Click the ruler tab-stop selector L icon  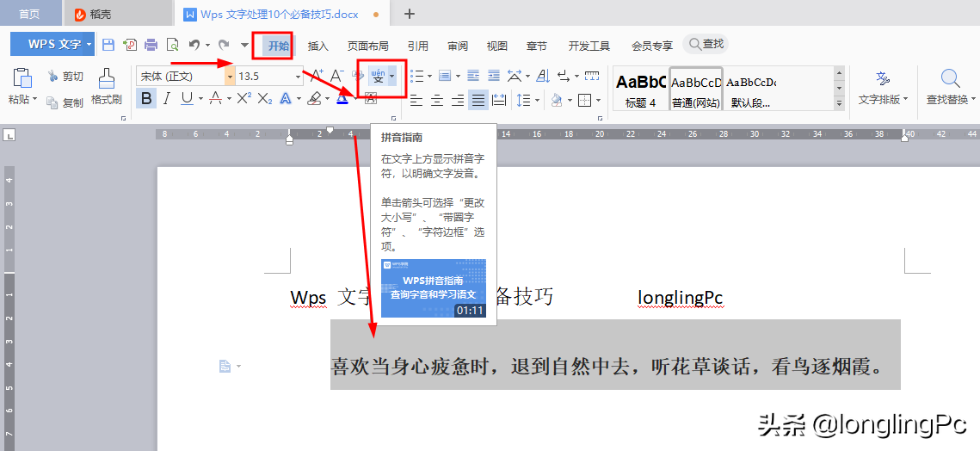(x=10, y=134)
